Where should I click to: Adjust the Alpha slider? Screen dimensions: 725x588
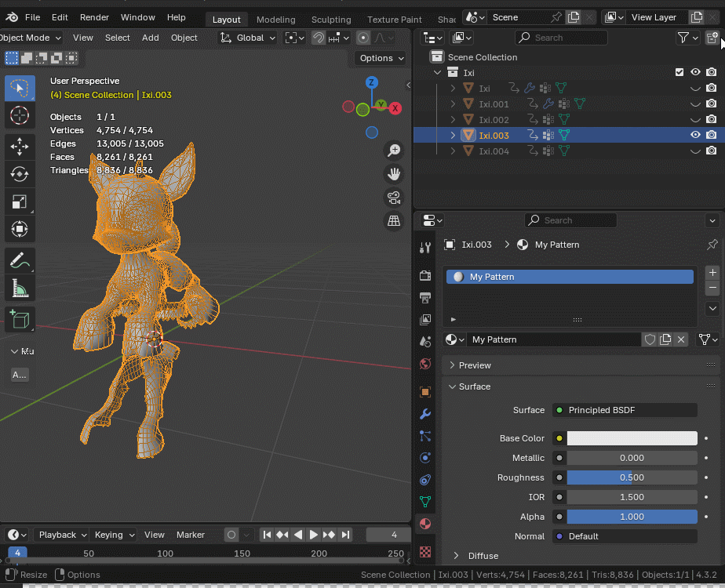pyautogui.click(x=632, y=517)
